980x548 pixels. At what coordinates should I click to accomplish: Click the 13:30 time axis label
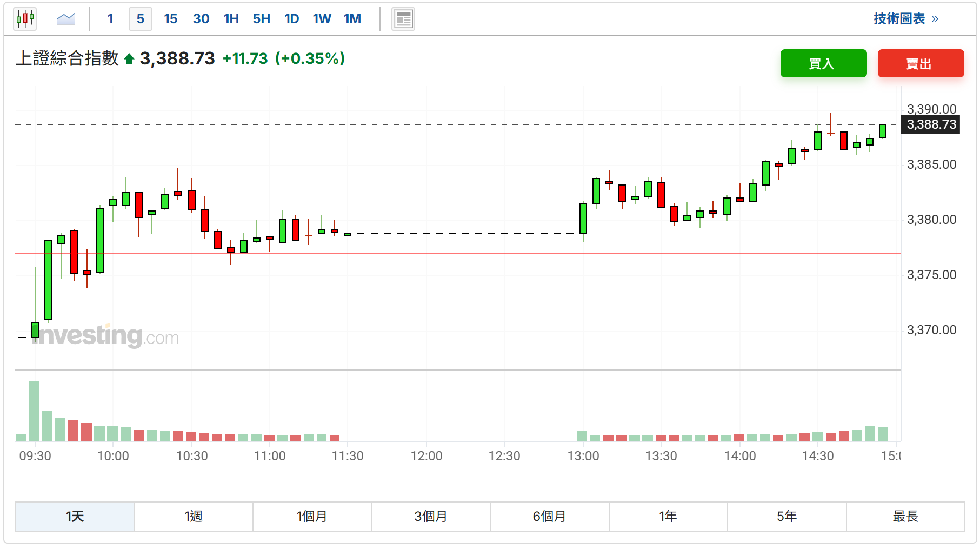pos(661,456)
